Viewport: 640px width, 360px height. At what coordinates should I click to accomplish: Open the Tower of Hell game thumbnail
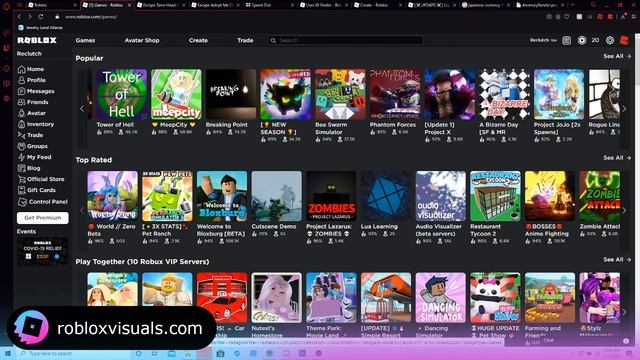click(122, 94)
